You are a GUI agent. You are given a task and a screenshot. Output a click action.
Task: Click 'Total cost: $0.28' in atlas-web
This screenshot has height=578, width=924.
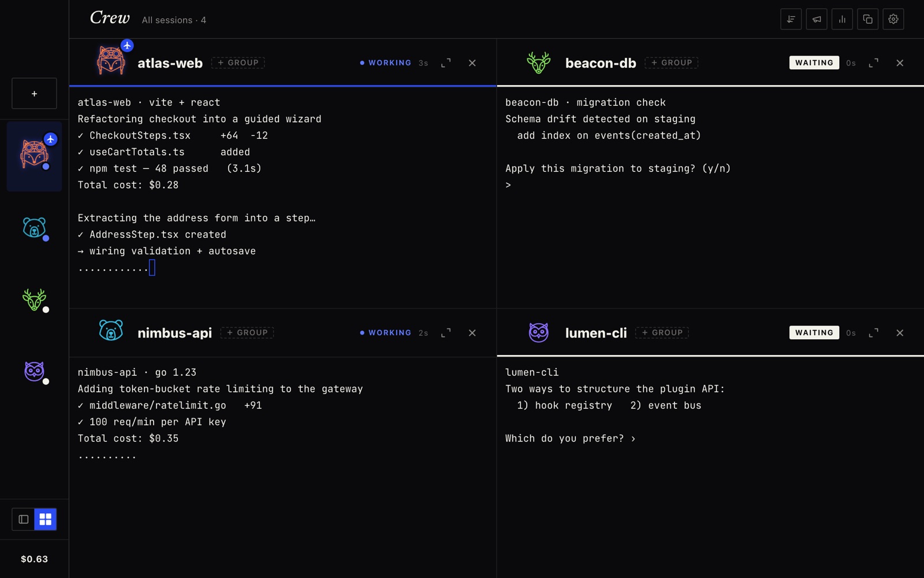128,185
